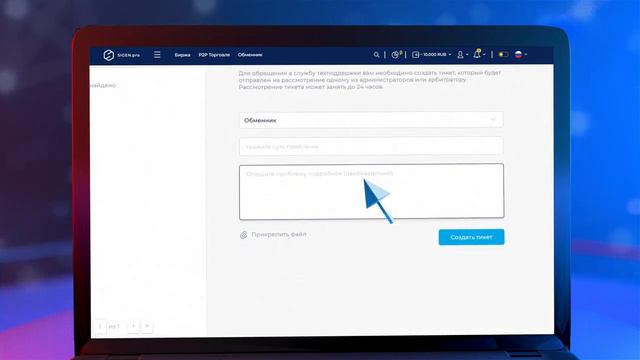
Task: Expand the 10.000 RUB wallet dropdown
Action: (x=431, y=54)
